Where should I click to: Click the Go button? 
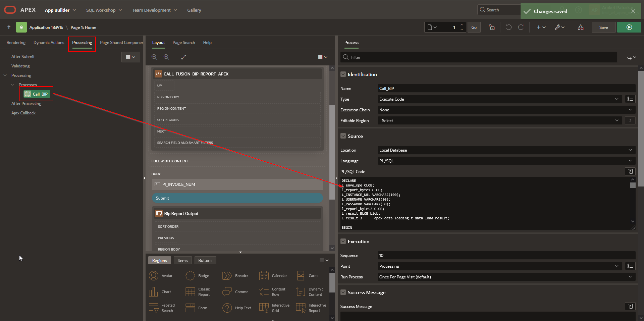point(474,27)
